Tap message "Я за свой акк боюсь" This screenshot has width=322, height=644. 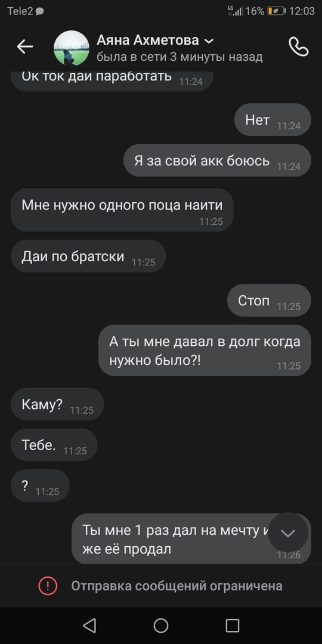[x=217, y=160]
